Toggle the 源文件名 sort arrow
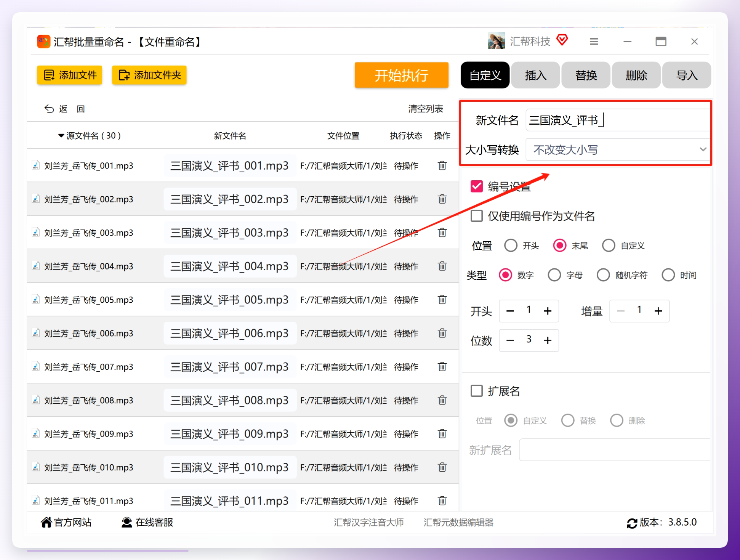The image size is (740, 560). coord(61,136)
